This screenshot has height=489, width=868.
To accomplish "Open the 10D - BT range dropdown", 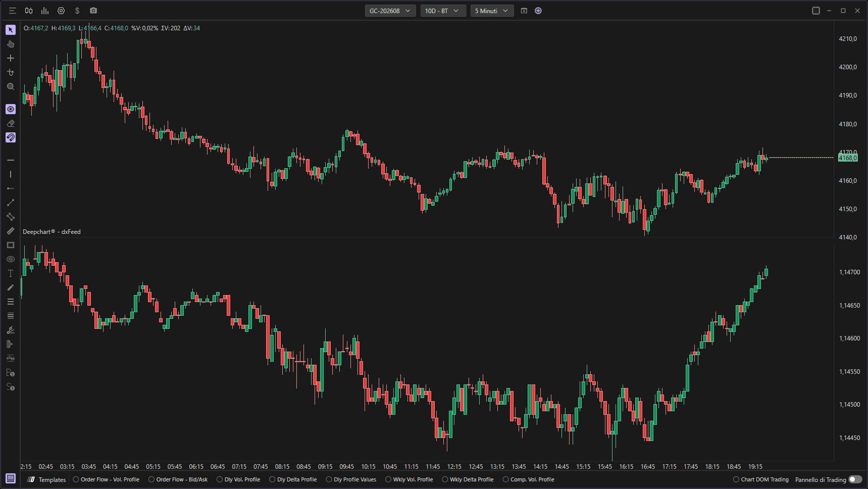I will (x=443, y=11).
